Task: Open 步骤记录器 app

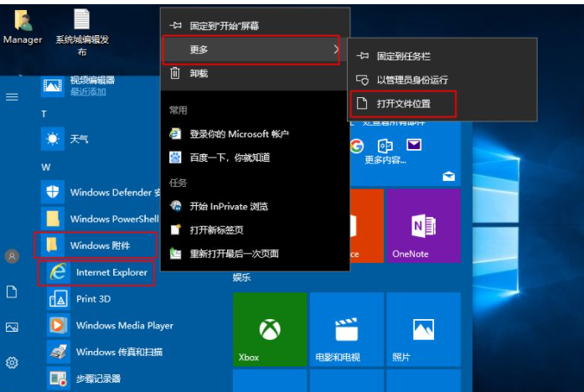Action: pyautogui.click(x=84, y=379)
